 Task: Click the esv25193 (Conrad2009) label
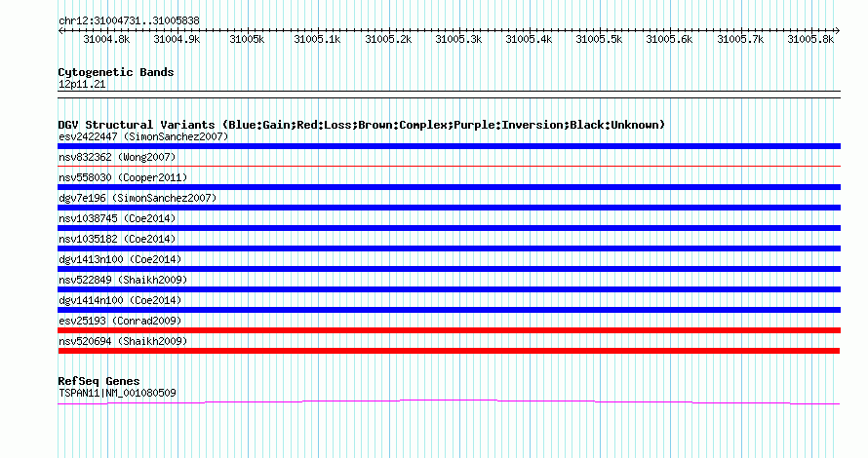tap(120, 321)
